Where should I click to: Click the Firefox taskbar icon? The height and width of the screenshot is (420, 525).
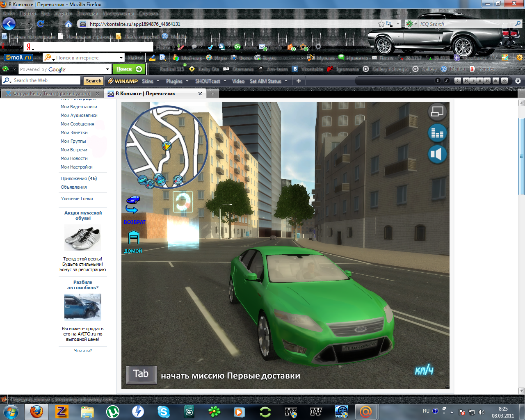tap(37, 411)
